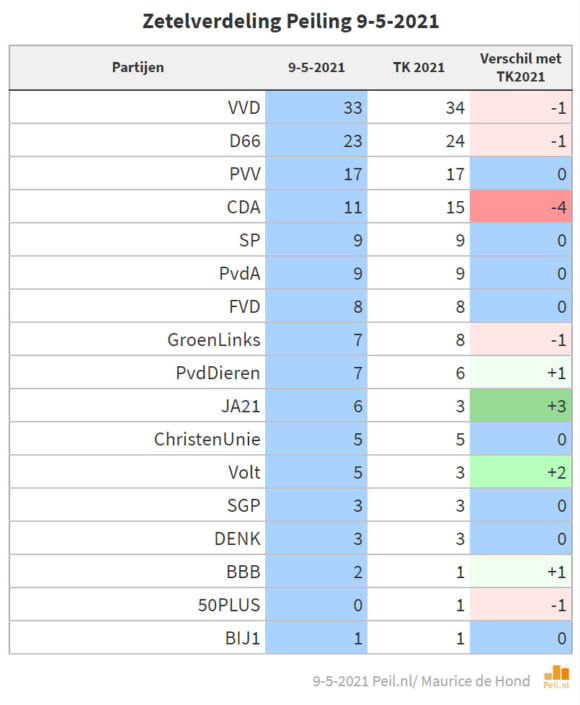Click the DENK party row label
The height and width of the screenshot is (705, 580).
(x=237, y=539)
